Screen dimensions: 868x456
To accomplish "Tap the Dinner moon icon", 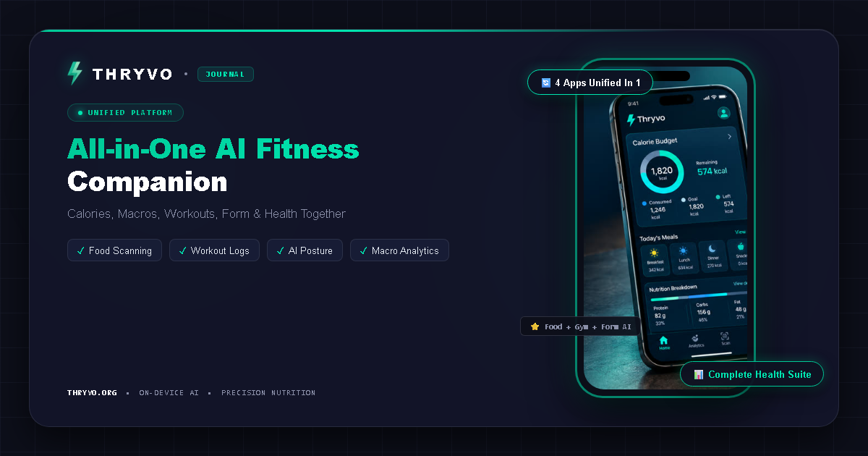I will click(x=712, y=250).
